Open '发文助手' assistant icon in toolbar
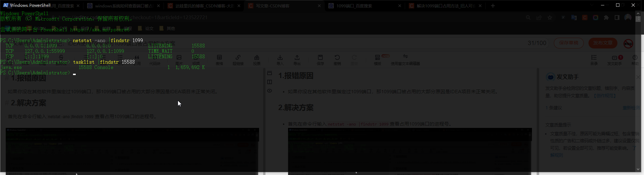The image size is (644, 175). (x=615, y=60)
